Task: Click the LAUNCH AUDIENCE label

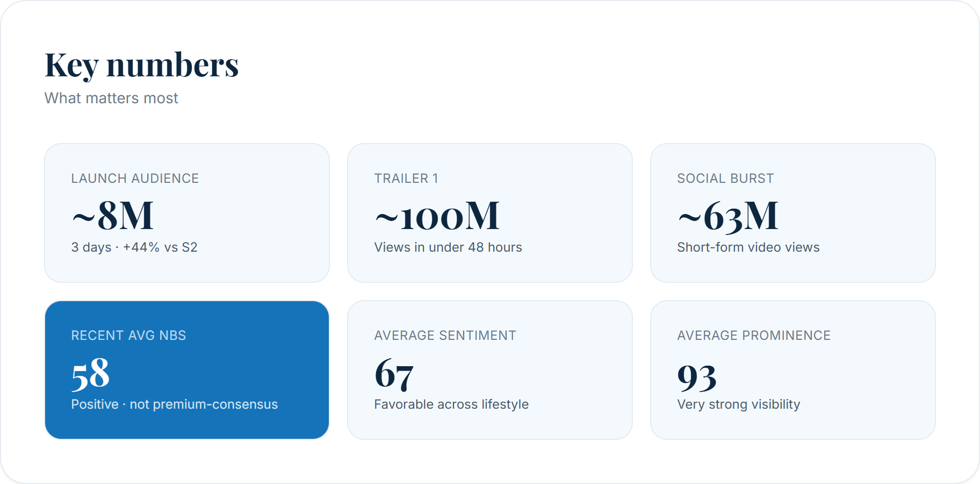Action: point(135,179)
